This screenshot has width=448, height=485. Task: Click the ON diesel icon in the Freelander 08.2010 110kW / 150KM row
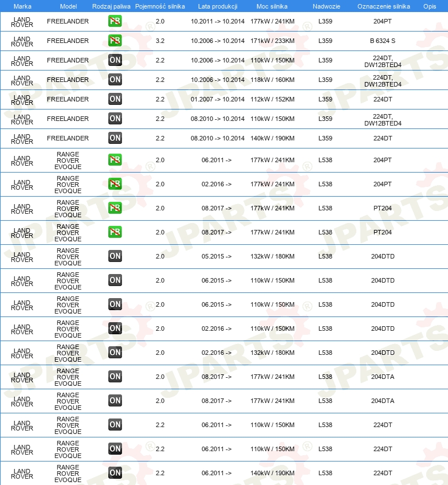tap(115, 119)
